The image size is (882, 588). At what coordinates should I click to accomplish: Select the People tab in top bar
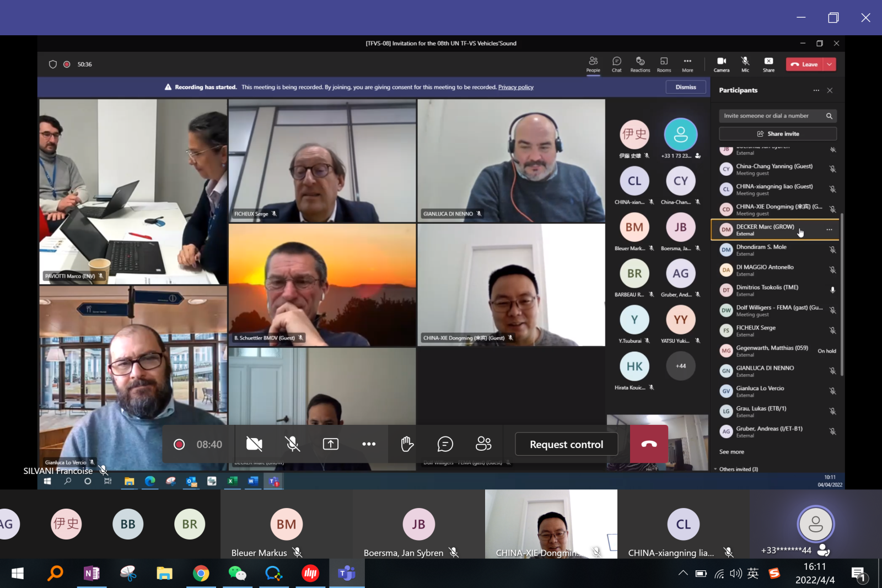pos(593,64)
